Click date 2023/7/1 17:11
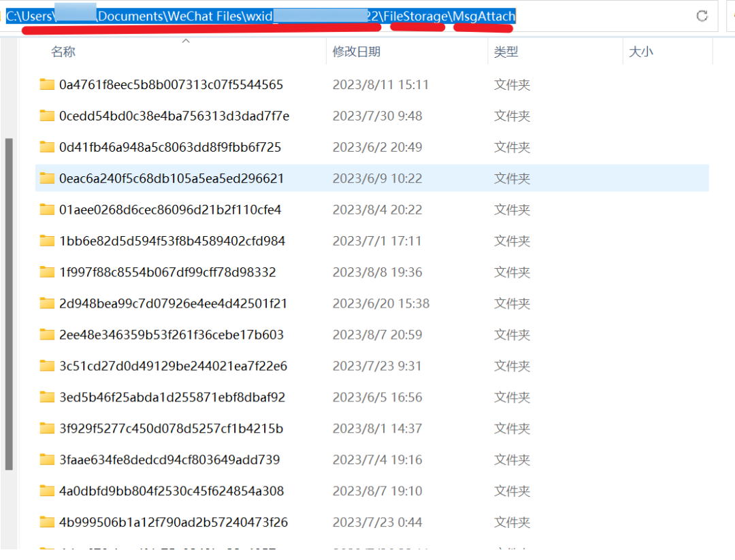Image resolution: width=735 pixels, height=560 pixels. pos(377,241)
